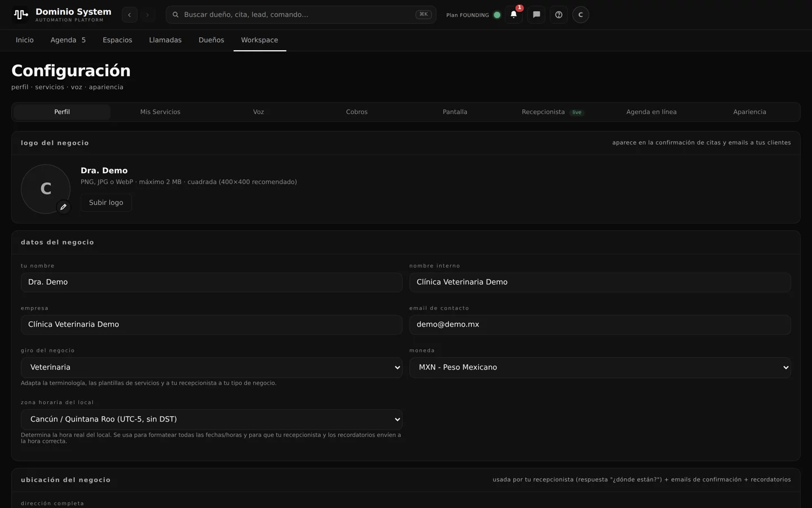Click the "PNG, JPG o WebP" format hint
The image size is (812, 508).
tap(189, 182)
